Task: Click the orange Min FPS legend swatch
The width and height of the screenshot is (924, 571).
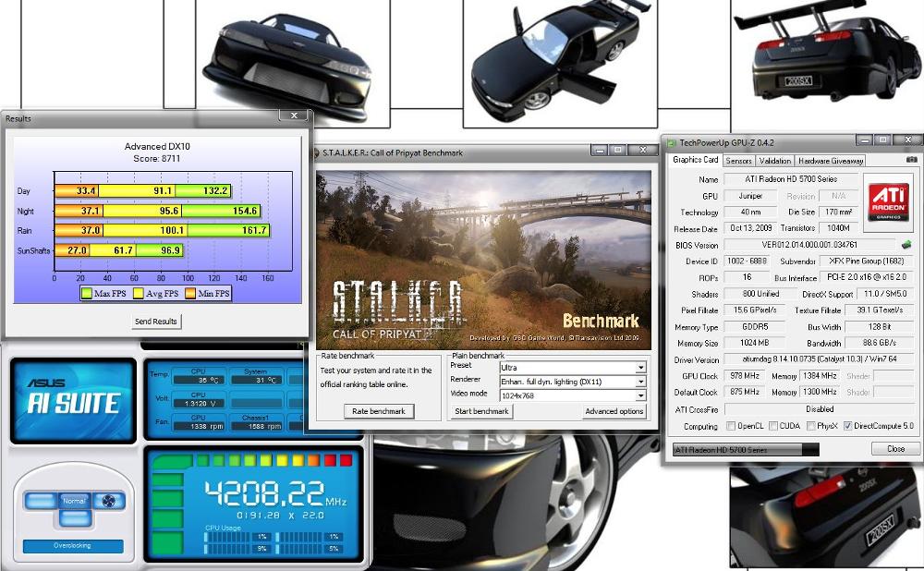Action: 190,293
